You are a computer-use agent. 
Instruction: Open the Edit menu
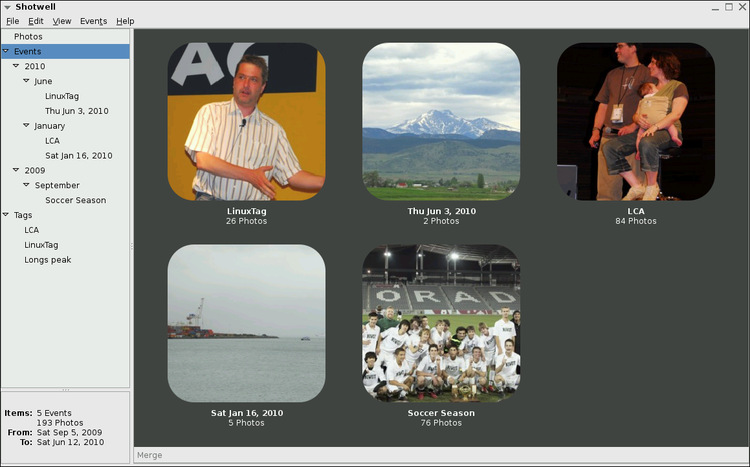click(35, 21)
